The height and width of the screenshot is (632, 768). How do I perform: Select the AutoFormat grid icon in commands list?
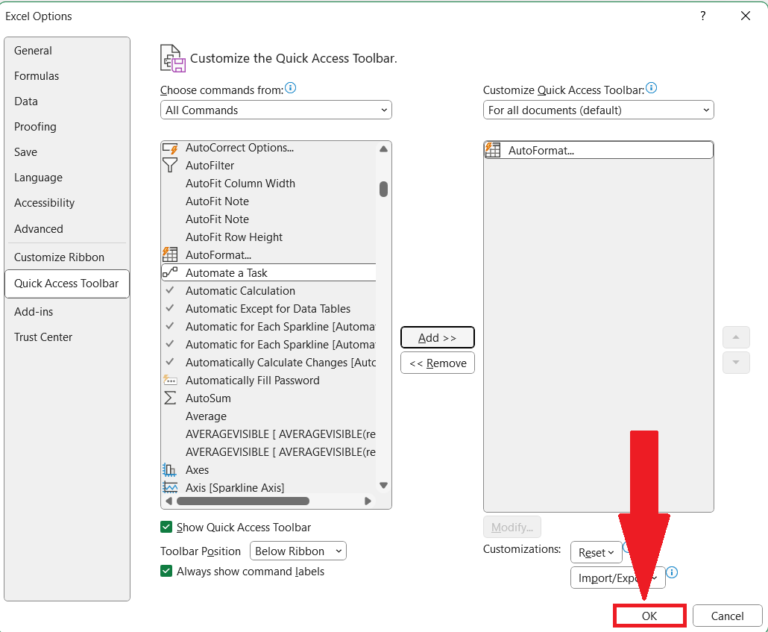click(169, 255)
